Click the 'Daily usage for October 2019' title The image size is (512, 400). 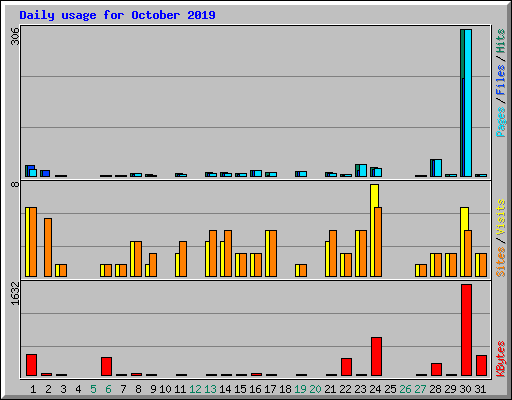(117, 15)
